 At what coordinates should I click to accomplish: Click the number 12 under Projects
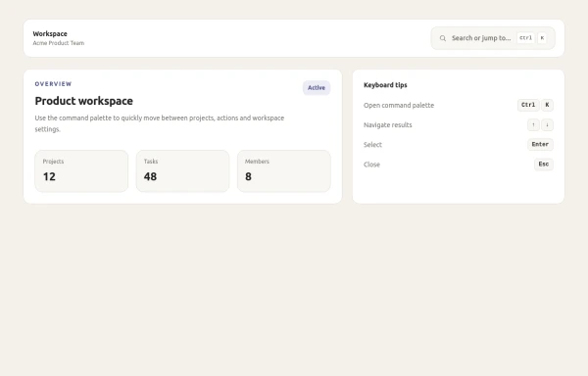pyautogui.click(x=49, y=176)
